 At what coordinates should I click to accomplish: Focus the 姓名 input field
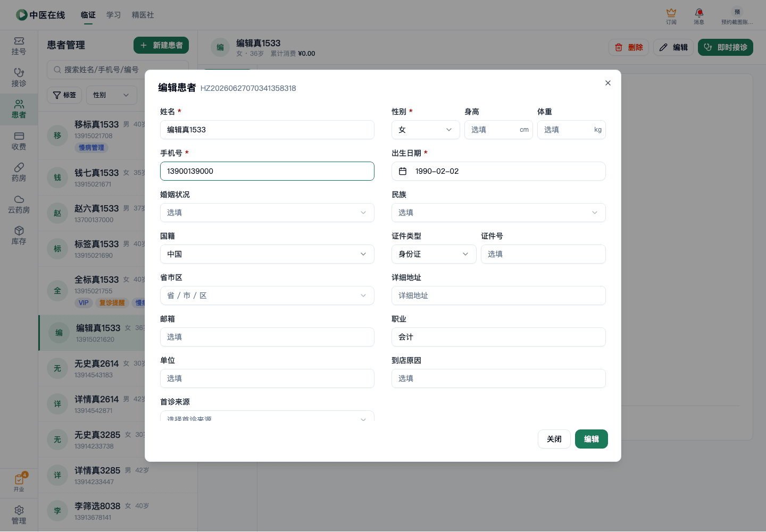(267, 130)
